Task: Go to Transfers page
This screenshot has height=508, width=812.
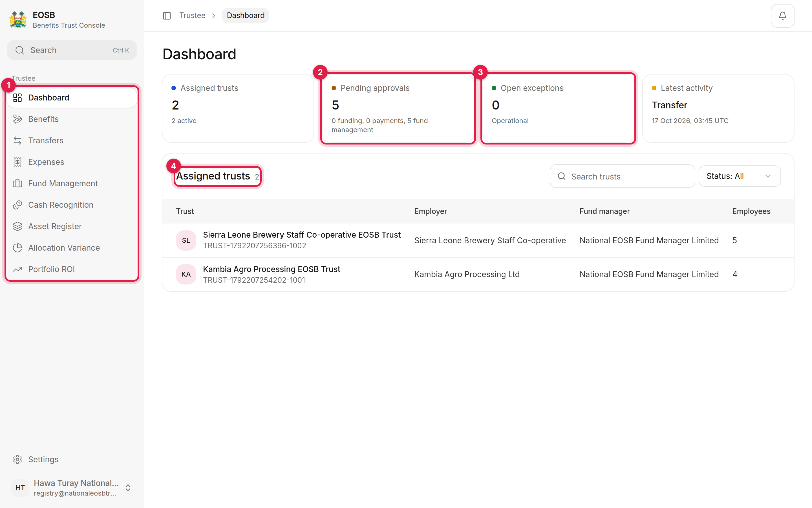Action: coord(72,141)
